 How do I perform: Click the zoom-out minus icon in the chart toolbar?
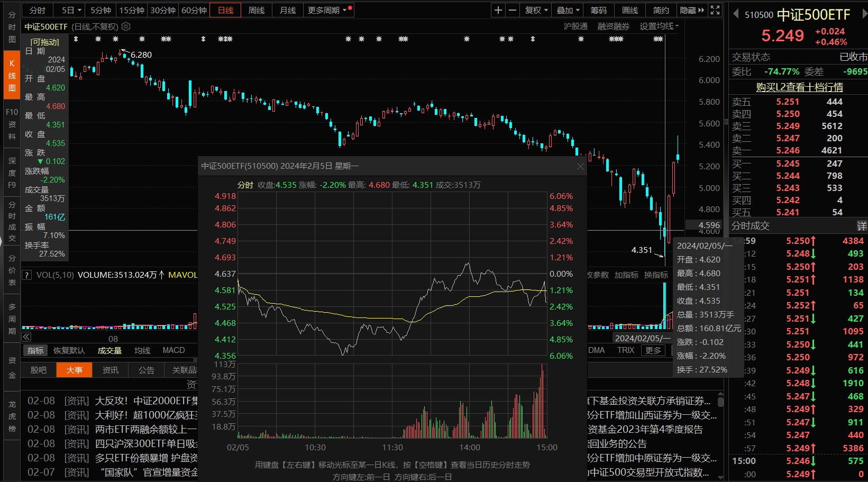[512, 10]
